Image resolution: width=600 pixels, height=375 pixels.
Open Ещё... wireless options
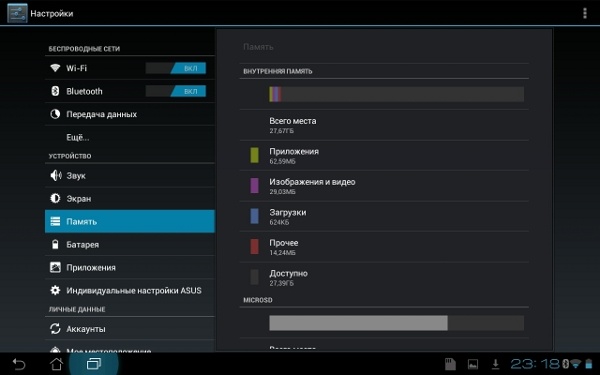tap(130, 137)
